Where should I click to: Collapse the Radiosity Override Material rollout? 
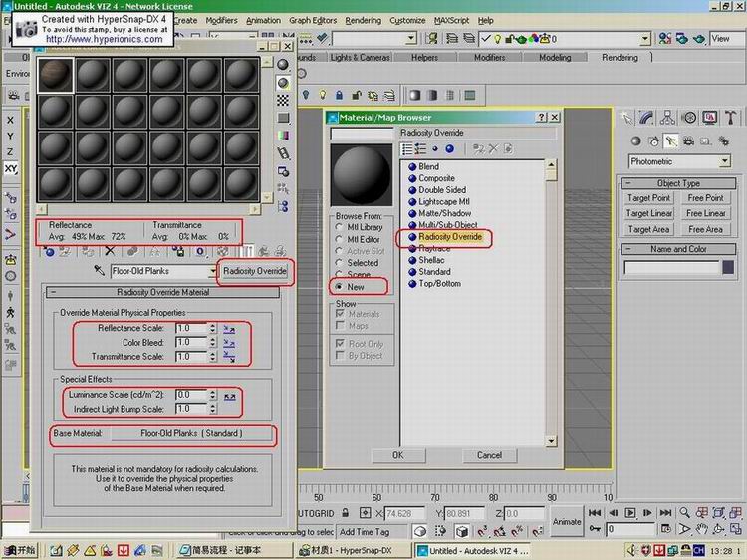coord(163,292)
